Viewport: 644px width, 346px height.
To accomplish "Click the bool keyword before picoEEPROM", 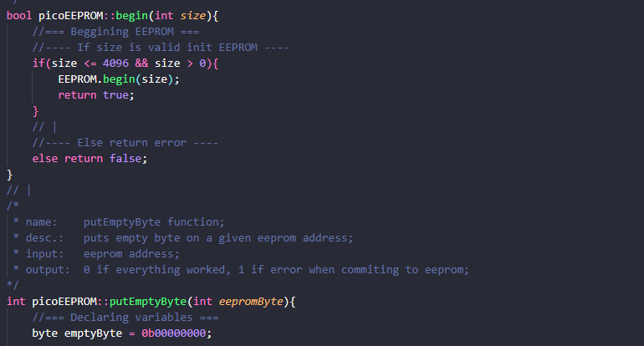I will click(19, 16).
